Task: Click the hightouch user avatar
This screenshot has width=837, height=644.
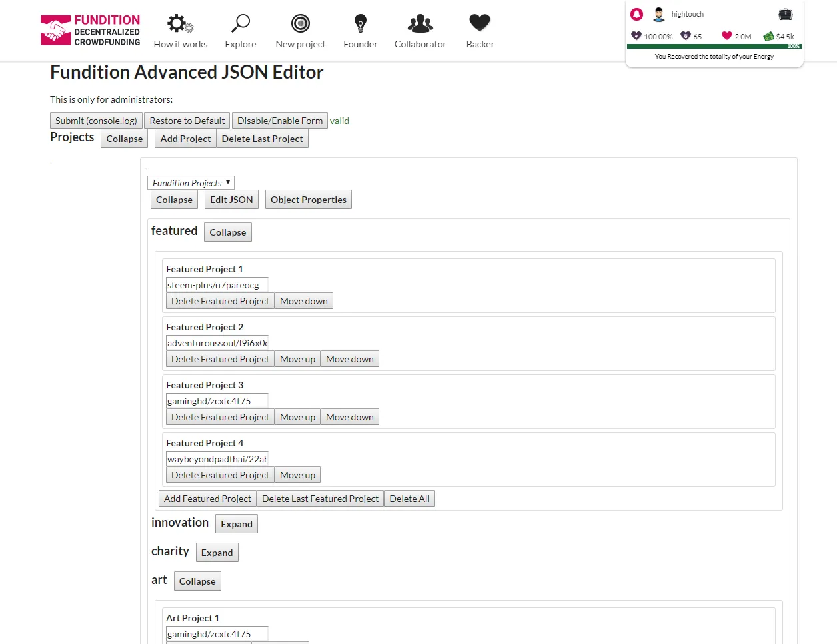Action: [x=659, y=14]
